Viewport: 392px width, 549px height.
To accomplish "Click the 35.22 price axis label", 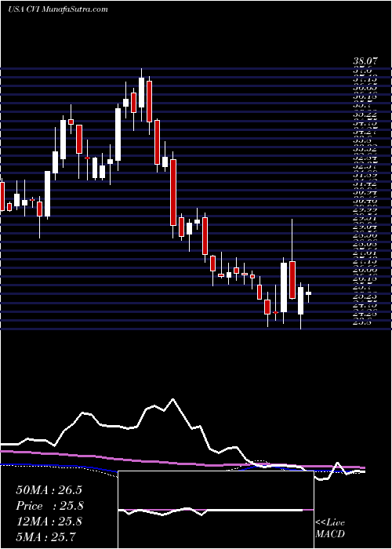I will click(x=365, y=115).
